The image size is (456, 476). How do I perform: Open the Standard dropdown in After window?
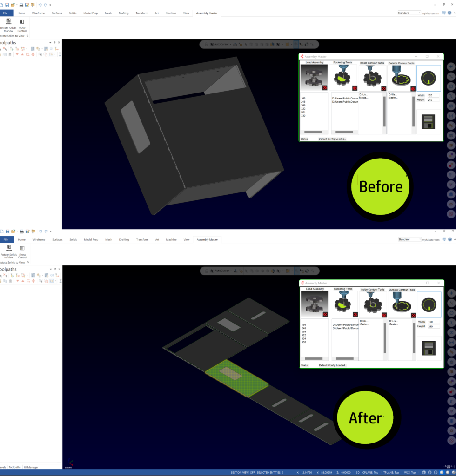point(409,239)
